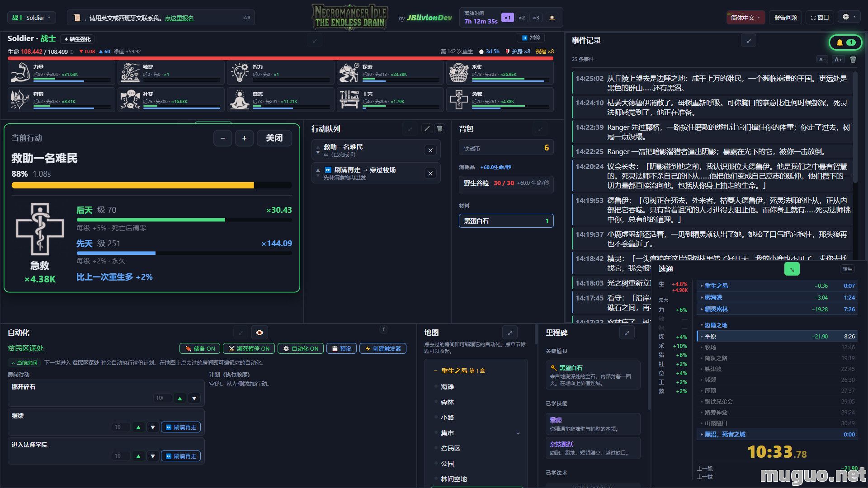The width and height of the screenshot is (868, 488).
Task: Switch to 转生 tab in speedrun panel
Action: (x=847, y=269)
